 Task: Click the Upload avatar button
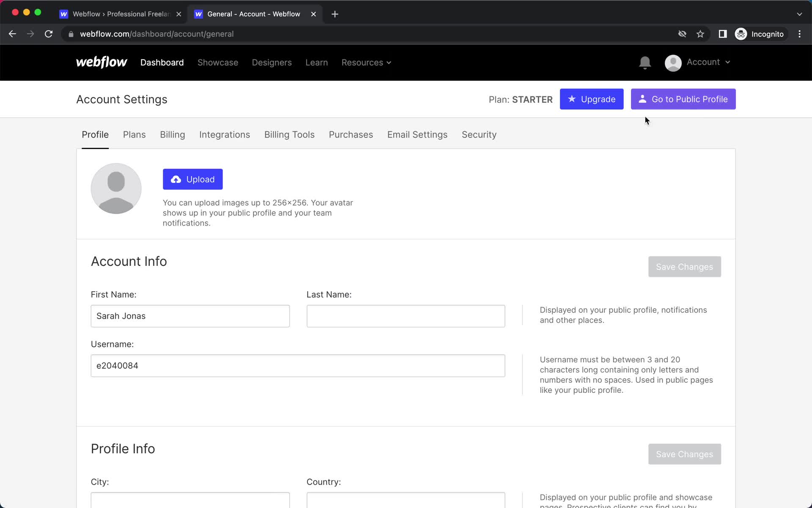point(193,179)
